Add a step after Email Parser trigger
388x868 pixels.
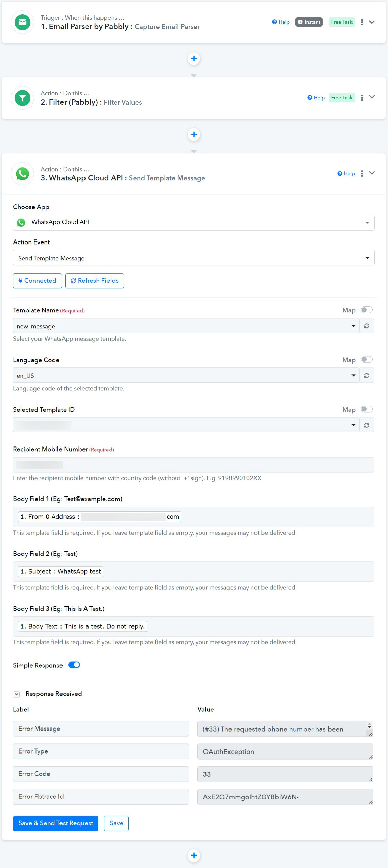click(x=194, y=58)
